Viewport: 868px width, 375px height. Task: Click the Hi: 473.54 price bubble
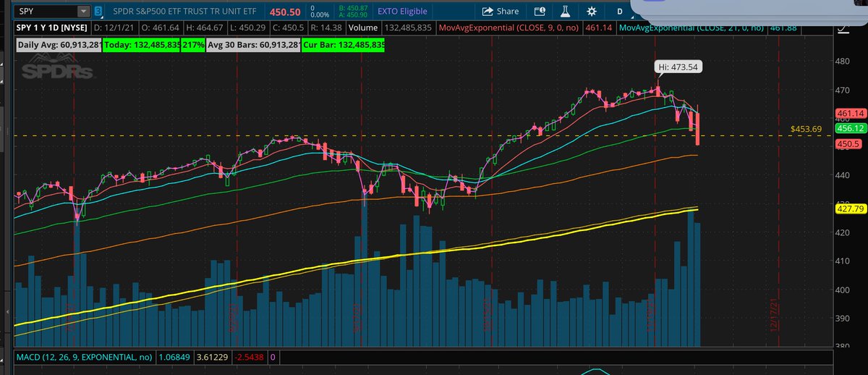click(x=679, y=67)
